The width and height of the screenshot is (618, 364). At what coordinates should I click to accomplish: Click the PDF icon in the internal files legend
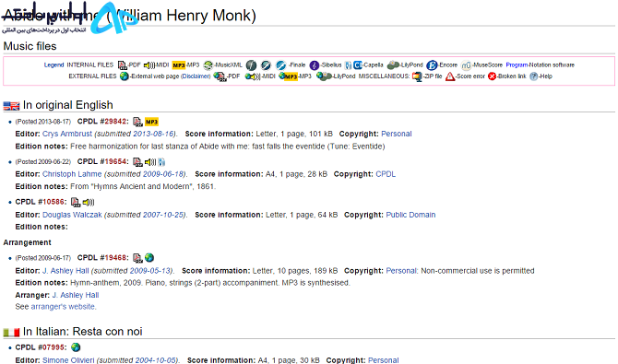click(123, 65)
